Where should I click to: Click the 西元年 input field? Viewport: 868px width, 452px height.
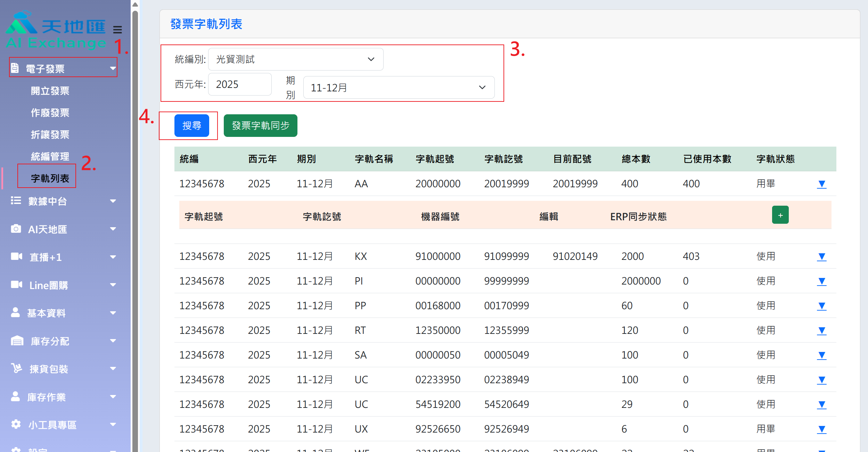point(240,84)
